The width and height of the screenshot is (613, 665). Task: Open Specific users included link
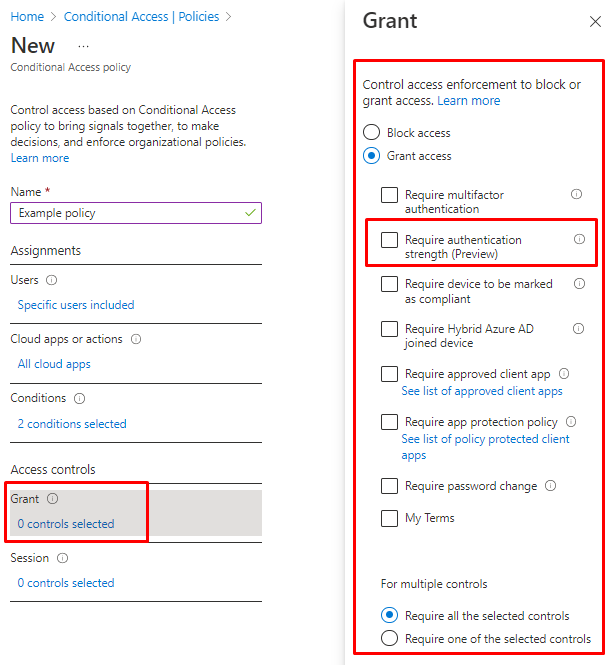click(x=76, y=305)
